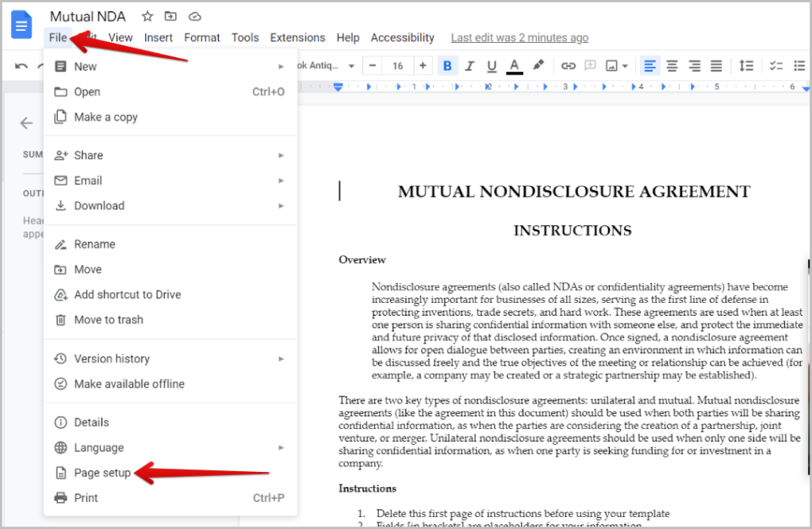812x529 pixels.
Task: Click the checklist icon
Action: [x=776, y=66]
